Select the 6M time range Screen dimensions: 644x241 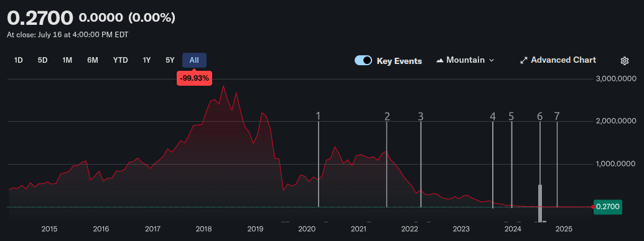(x=93, y=60)
